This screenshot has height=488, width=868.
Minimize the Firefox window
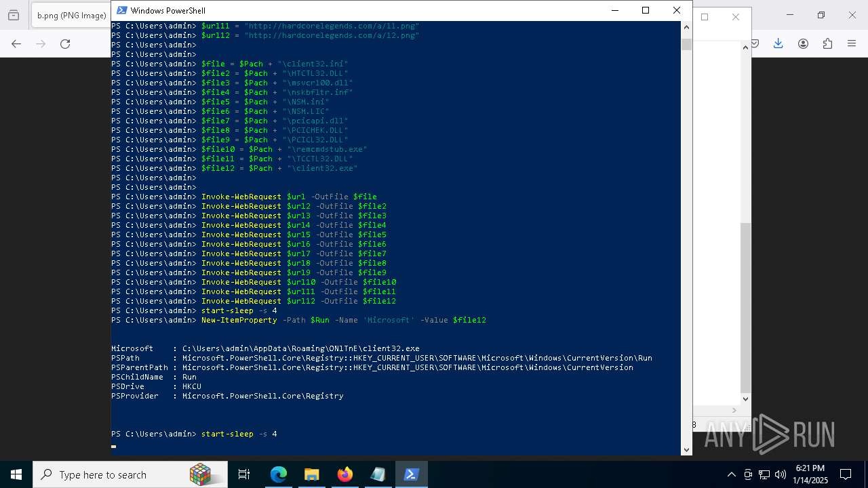[x=791, y=15]
